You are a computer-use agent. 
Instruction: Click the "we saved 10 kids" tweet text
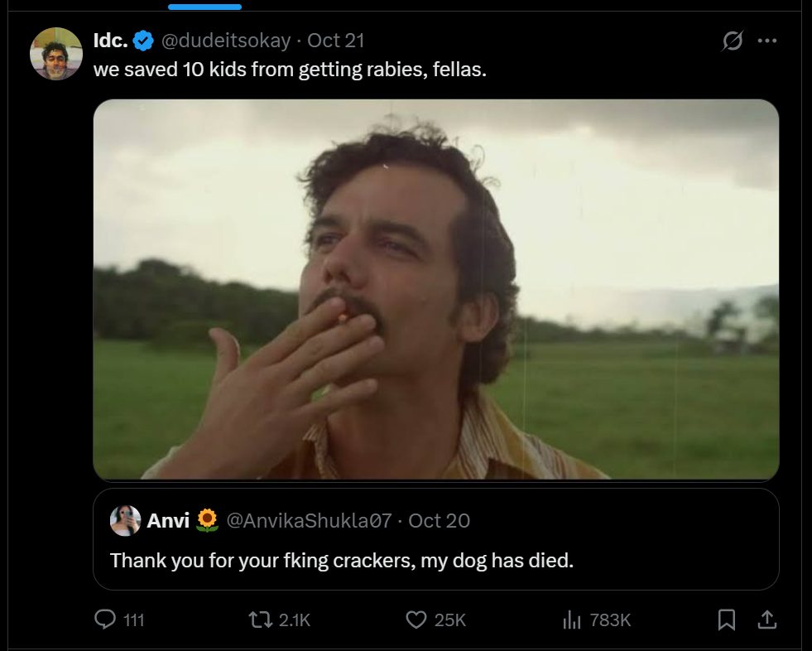pos(290,69)
